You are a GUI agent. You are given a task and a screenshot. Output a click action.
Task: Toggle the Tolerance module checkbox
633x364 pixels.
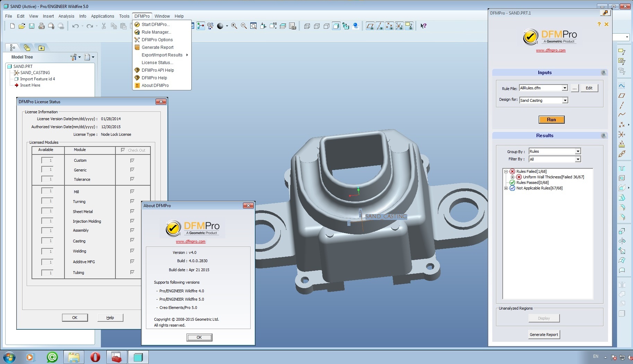[132, 179]
